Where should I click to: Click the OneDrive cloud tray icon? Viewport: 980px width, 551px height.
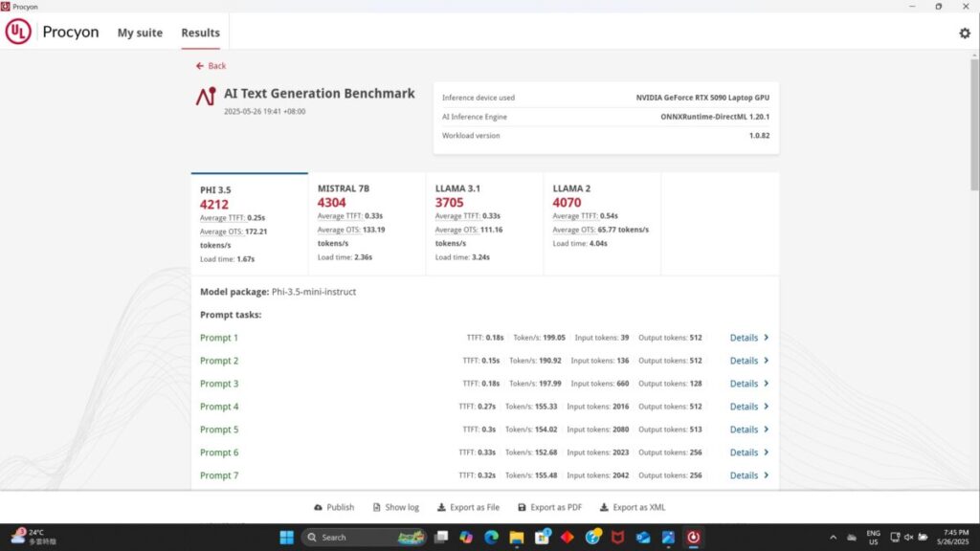pyautogui.click(x=851, y=538)
